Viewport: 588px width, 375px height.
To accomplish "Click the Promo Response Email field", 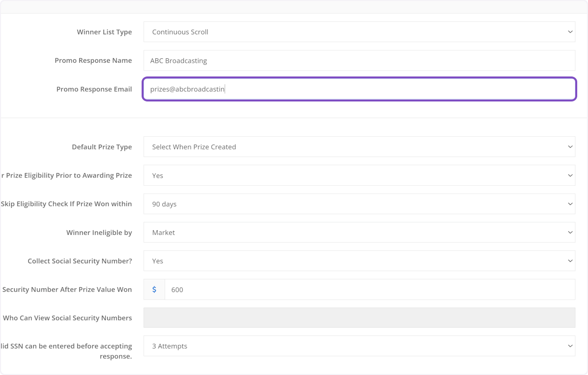I will pyautogui.click(x=359, y=89).
